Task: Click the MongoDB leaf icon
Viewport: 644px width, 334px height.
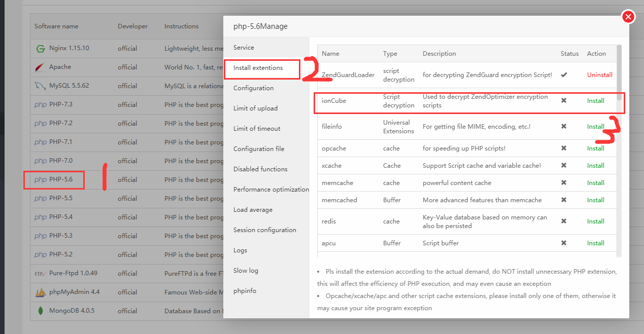Action: point(40,311)
